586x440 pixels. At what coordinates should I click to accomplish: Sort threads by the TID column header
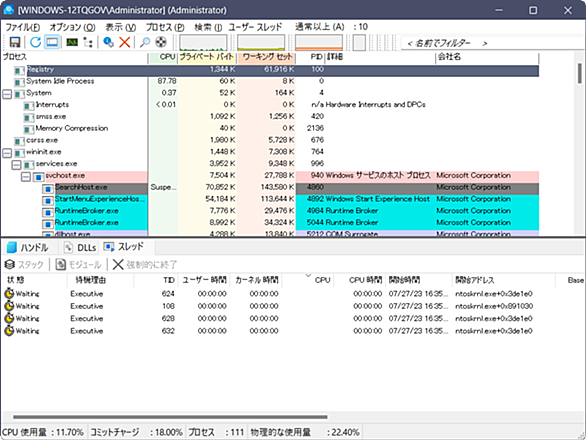[x=156, y=280]
